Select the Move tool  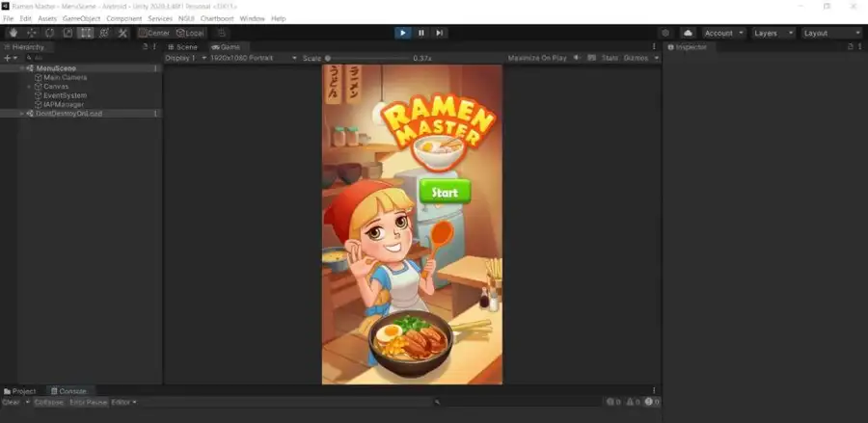coord(31,33)
